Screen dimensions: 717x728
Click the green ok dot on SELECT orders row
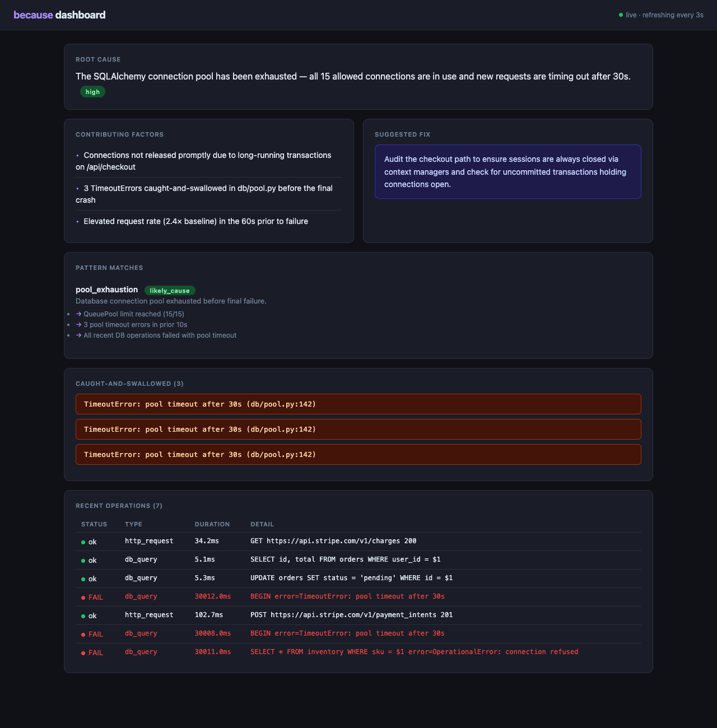pyautogui.click(x=83, y=560)
